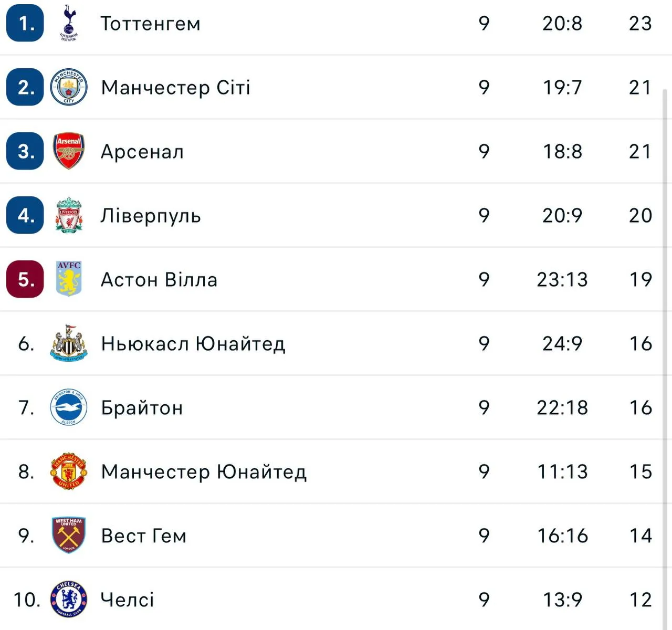
Task: Select the Newcastle United crest
Action: tap(69, 344)
